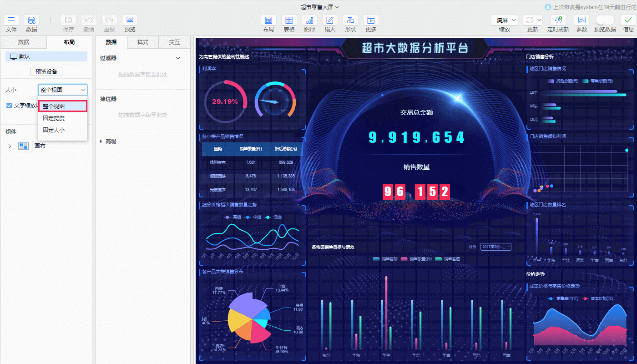This screenshot has width=637, height=364.
Task: Open the 输入 (Input) component icon
Action: (330, 20)
